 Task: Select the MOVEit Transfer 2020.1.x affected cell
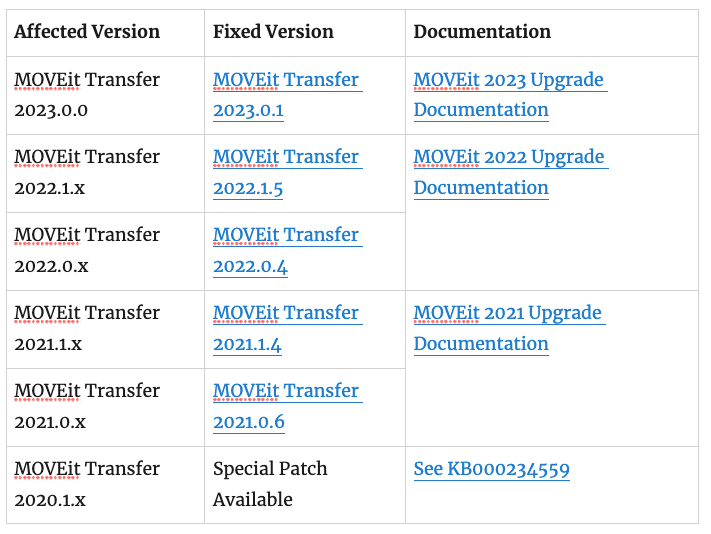pyautogui.click(x=87, y=484)
